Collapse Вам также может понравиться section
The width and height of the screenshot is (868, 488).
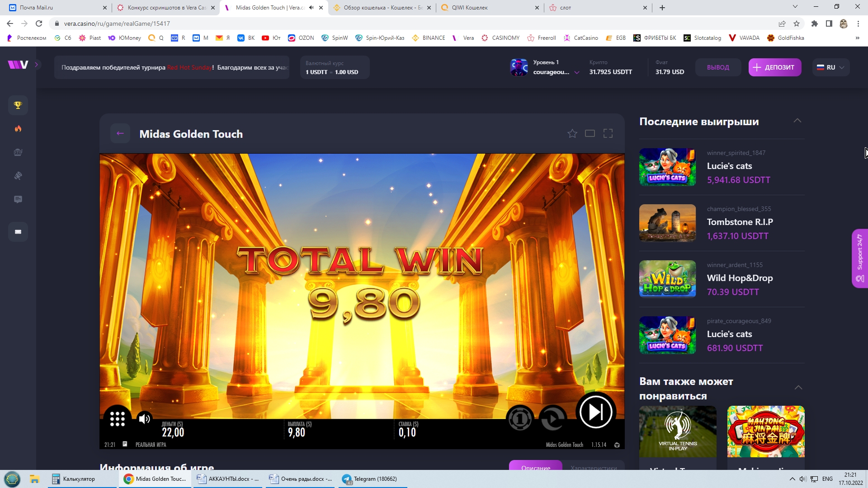tap(798, 388)
